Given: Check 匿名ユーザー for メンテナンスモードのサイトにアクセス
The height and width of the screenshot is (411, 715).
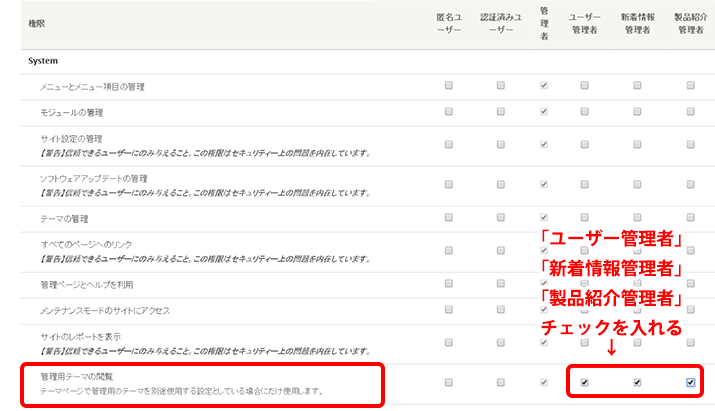Looking at the screenshot, I should pyautogui.click(x=449, y=309).
